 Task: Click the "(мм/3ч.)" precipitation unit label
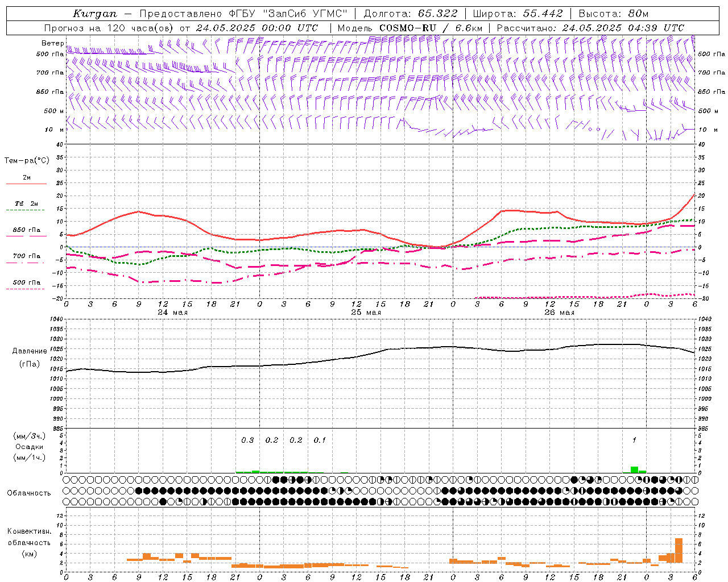[x=29, y=436]
